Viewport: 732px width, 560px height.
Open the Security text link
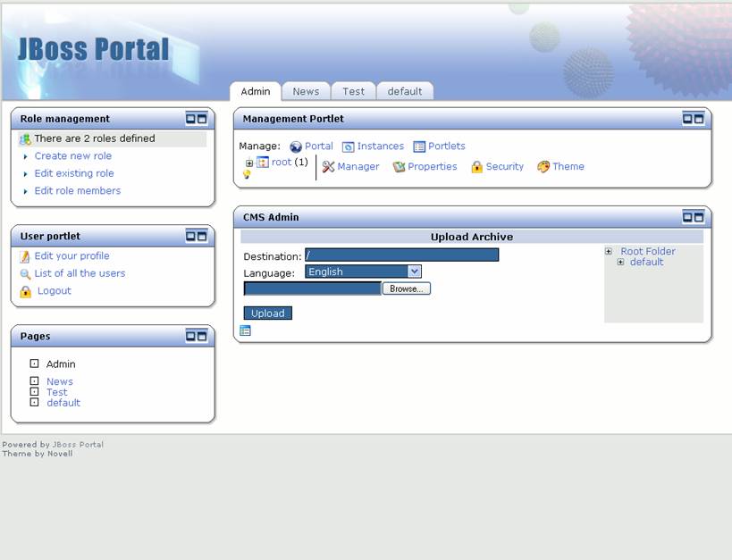[505, 167]
